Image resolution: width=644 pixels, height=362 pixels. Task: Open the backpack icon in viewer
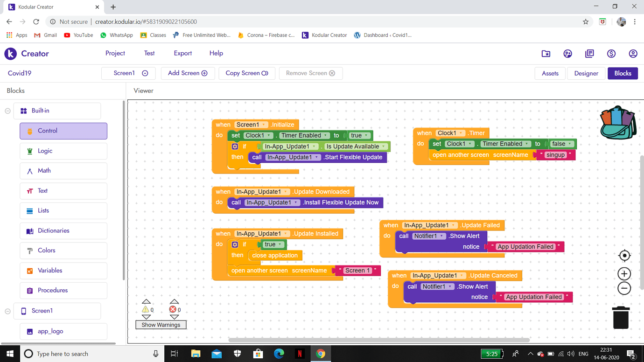click(618, 123)
